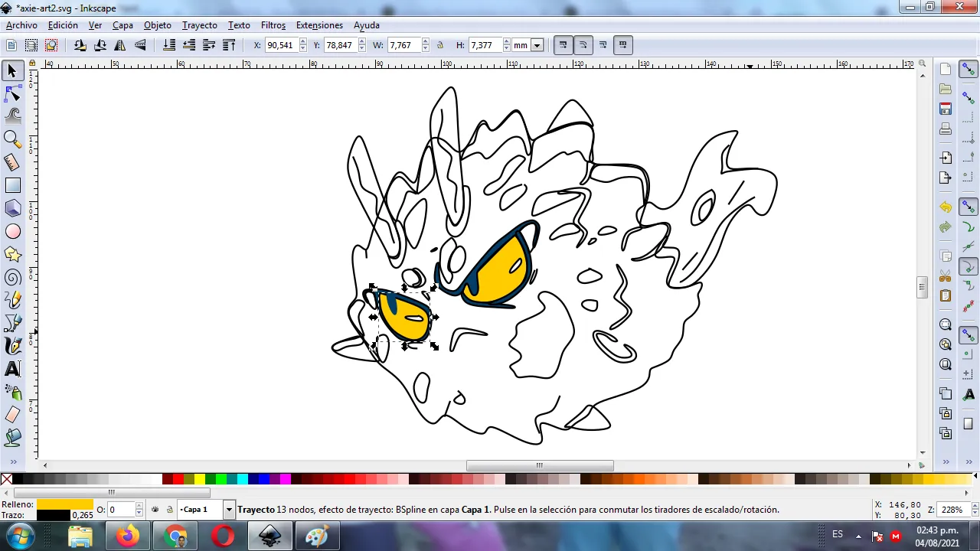980x551 pixels.
Task: Increase W width spinner
Action: coord(425,42)
